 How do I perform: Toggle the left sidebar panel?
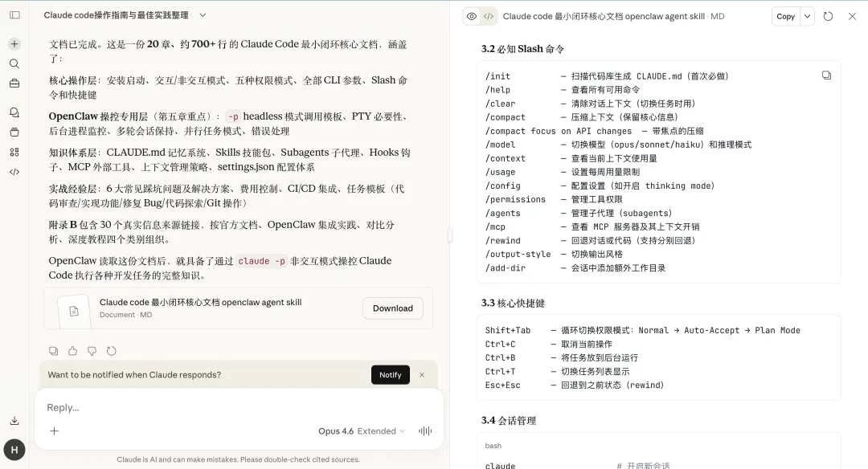[x=14, y=15]
